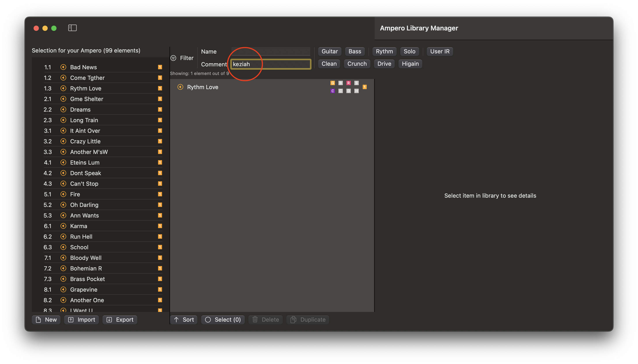Toggle the Drive tone filter tag
The width and height of the screenshot is (638, 364).
[x=384, y=64]
